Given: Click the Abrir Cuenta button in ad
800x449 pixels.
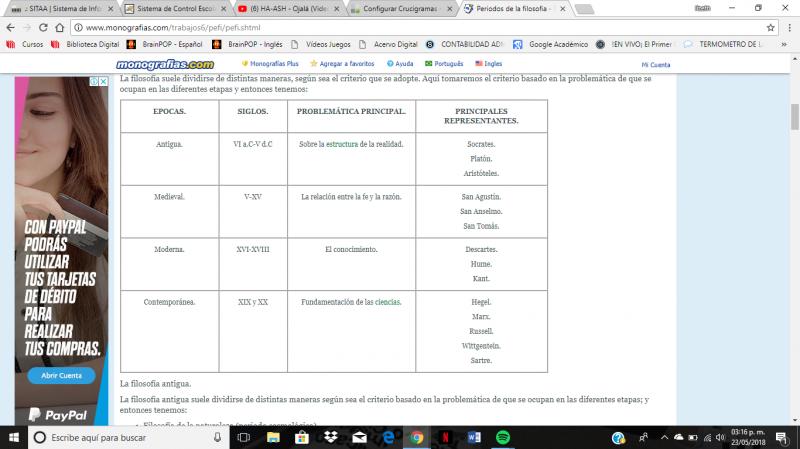Looking at the screenshot, I should point(61,376).
